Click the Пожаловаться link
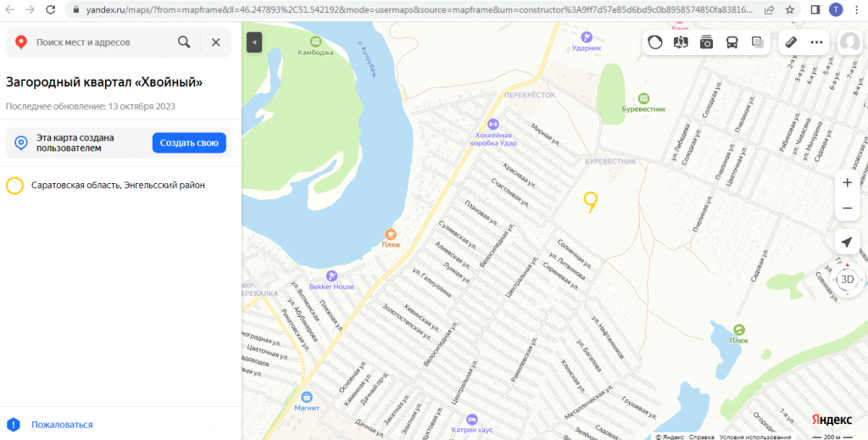This screenshot has height=440, width=868. (x=62, y=425)
